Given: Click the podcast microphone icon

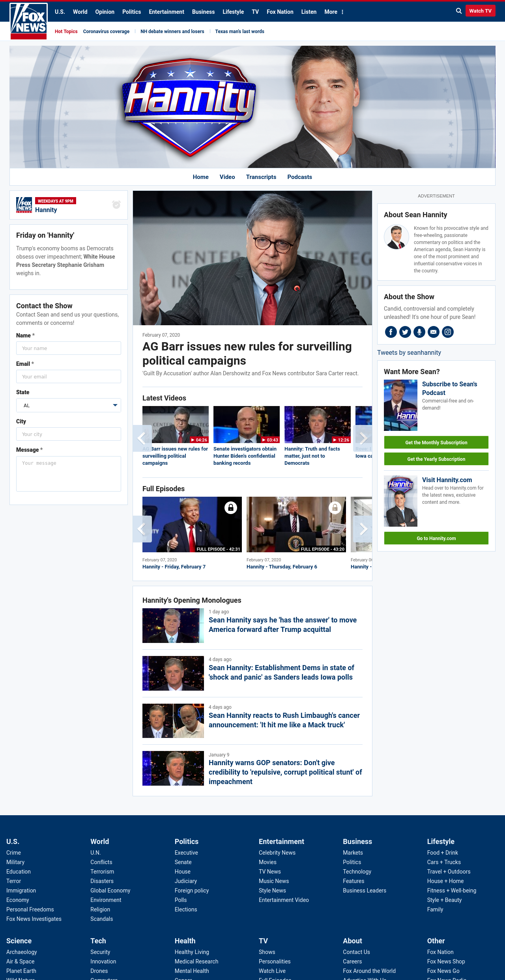Looking at the screenshot, I should coord(419,332).
